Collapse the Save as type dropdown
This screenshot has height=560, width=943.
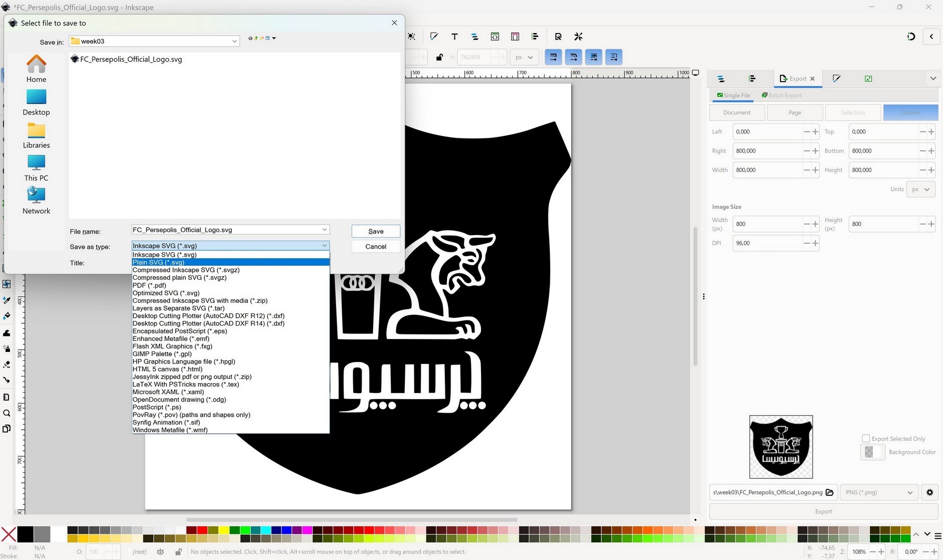coord(325,246)
